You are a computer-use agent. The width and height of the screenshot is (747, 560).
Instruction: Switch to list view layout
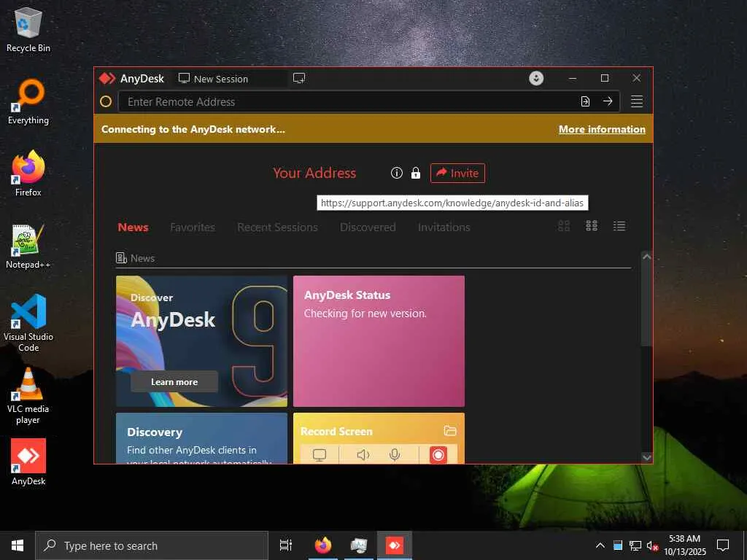coord(619,226)
